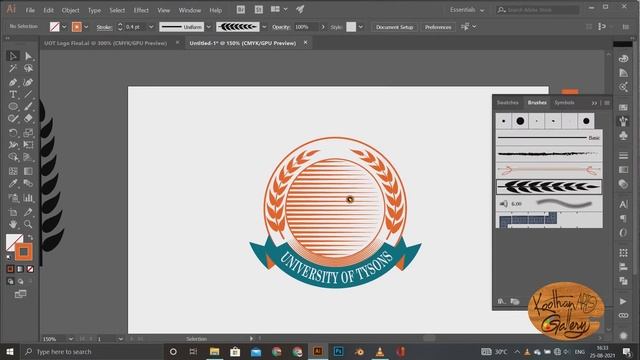Open the File menu
This screenshot has height=360, width=640.
coord(30,10)
